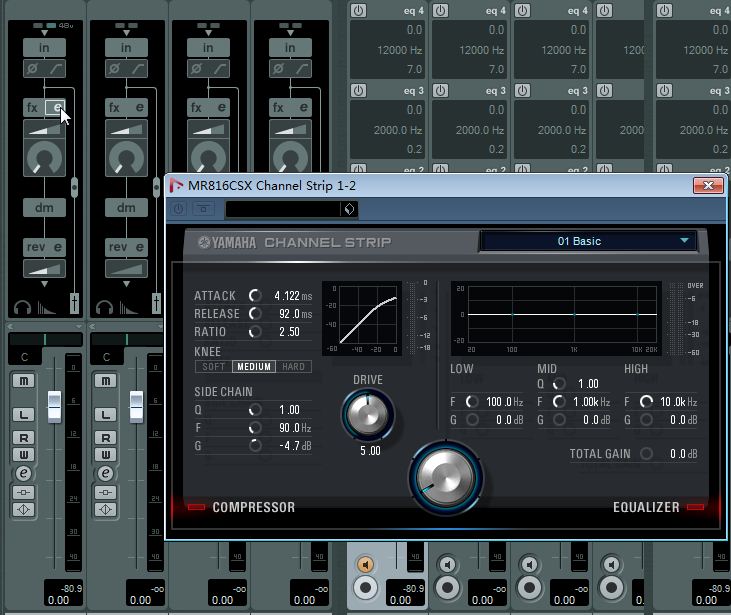
Task: Click the 'in' button on the first input channel
Action: 44,48
